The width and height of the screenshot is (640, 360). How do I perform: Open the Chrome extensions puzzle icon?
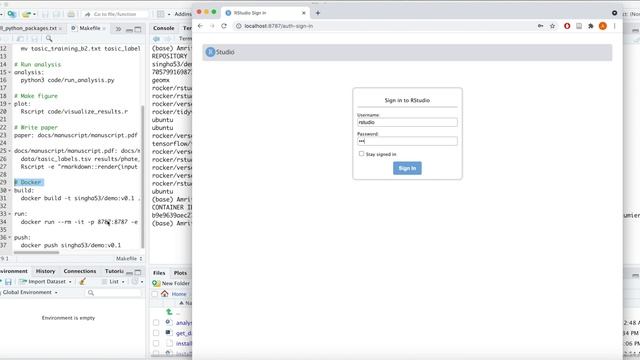click(591, 26)
